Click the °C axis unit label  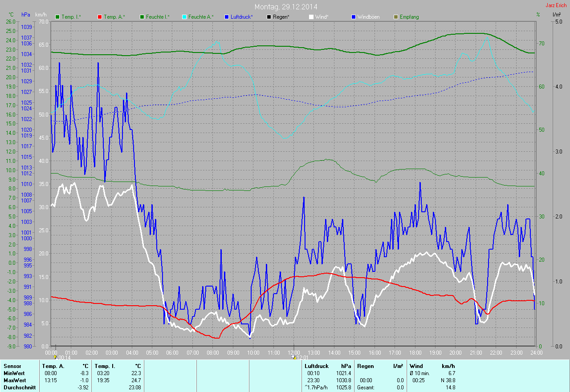click(x=11, y=15)
